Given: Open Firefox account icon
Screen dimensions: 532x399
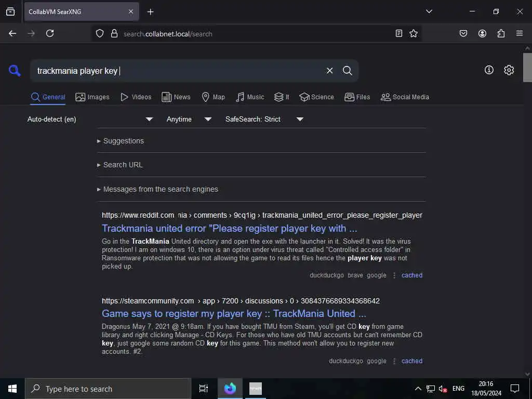Looking at the screenshot, I should 482,33.
